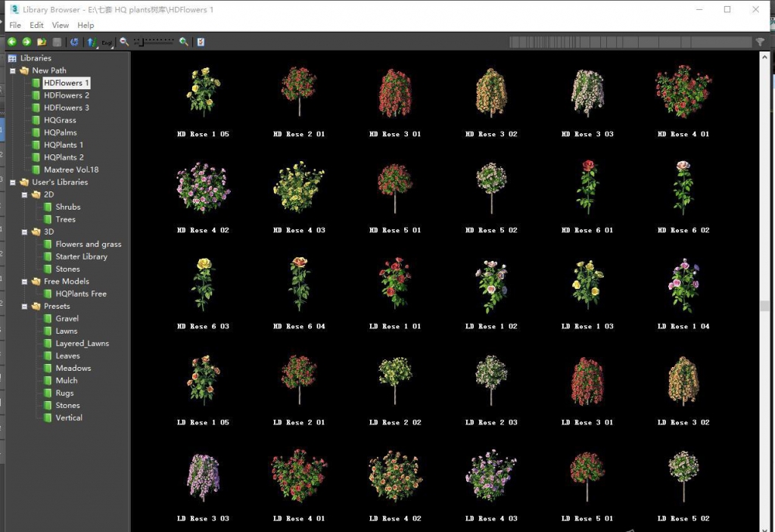775x532 pixels.
Task: Choose the HD Rose 4 02 bush
Action: coord(203,188)
